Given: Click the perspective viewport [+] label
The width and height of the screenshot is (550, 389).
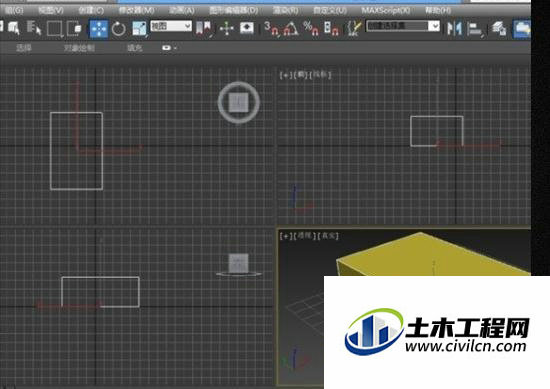Looking at the screenshot, I should (286, 236).
